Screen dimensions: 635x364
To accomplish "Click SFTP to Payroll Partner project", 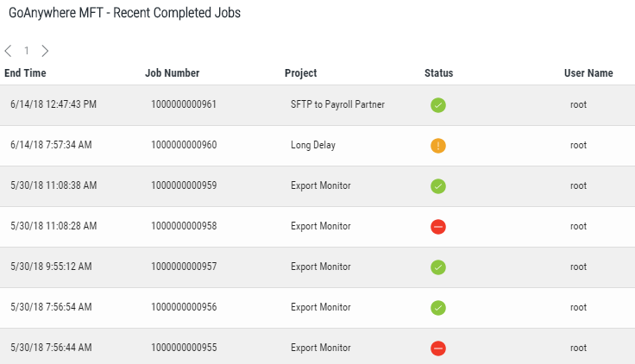I will pos(337,104).
